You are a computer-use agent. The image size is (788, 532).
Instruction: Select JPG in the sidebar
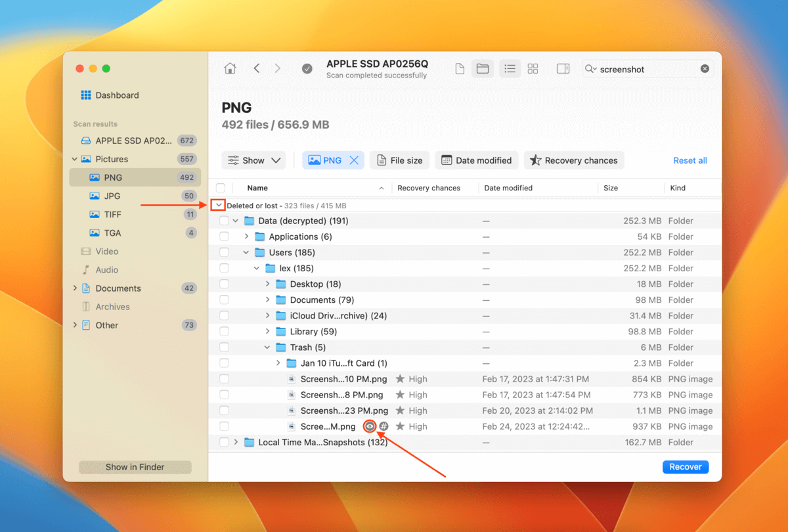112,196
